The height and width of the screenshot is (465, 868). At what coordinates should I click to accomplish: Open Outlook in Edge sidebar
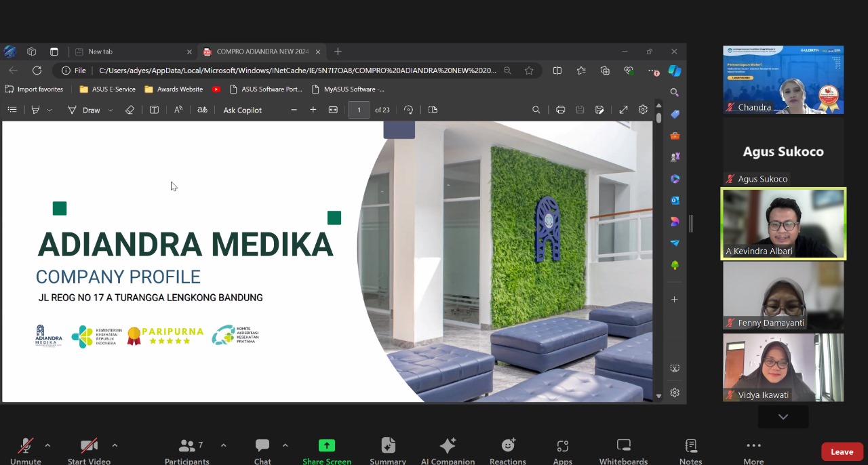675,201
